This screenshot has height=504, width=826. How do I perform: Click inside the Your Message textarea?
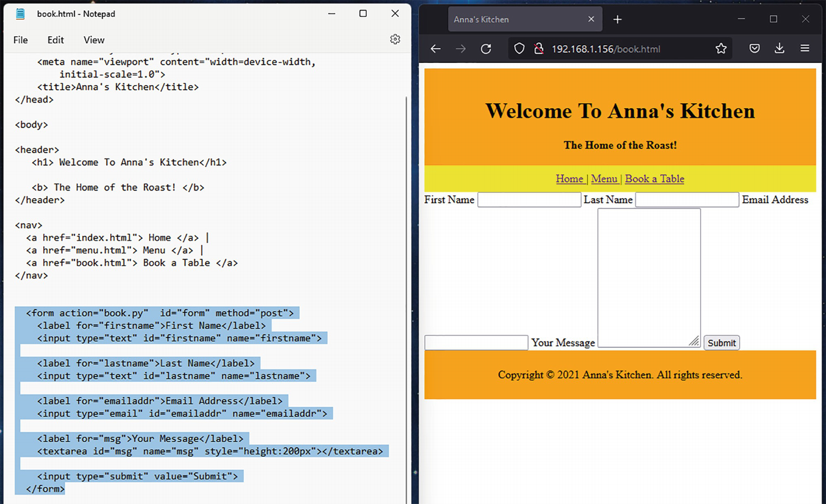649,277
